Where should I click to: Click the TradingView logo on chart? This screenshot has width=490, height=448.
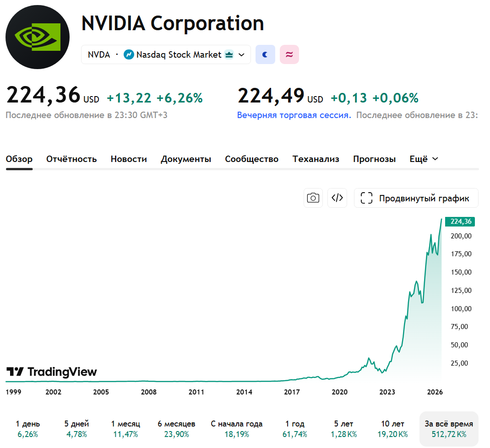pyautogui.click(x=52, y=372)
